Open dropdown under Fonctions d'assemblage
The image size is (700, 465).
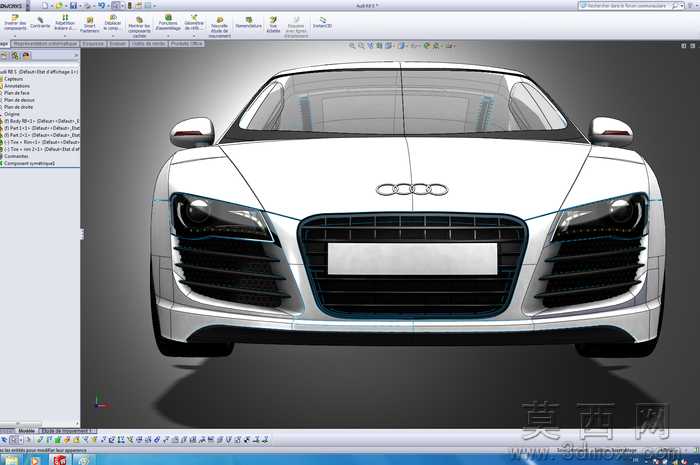pos(168,36)
